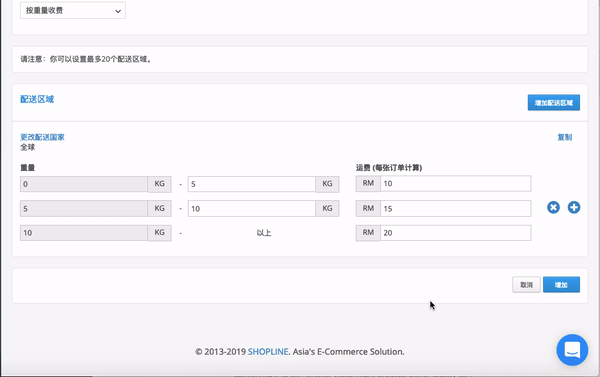
Task: Click the 取消 button
Action: click(527, 285)
